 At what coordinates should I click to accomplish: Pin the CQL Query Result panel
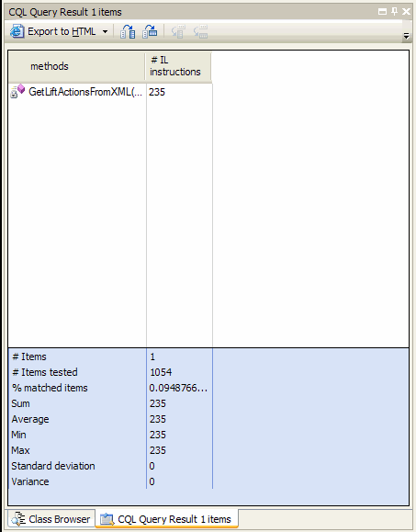coord(394,12)
